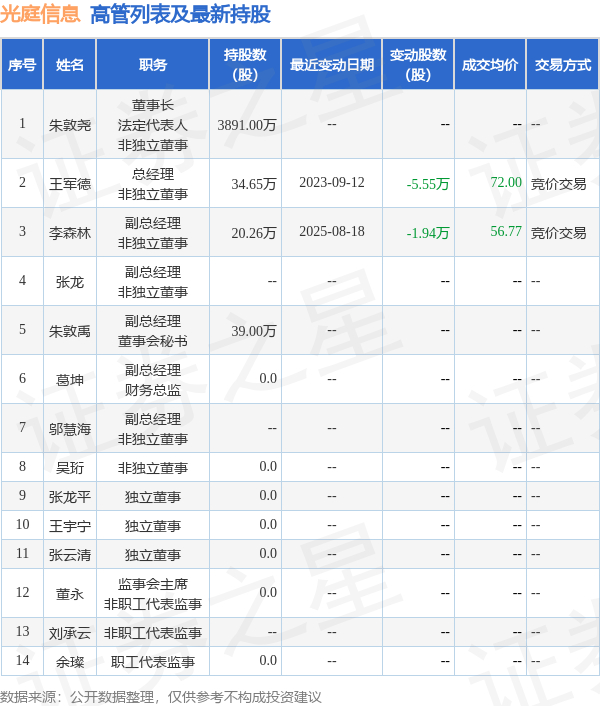
Task: Select the 持股数(股) column header
Action: 245,65
